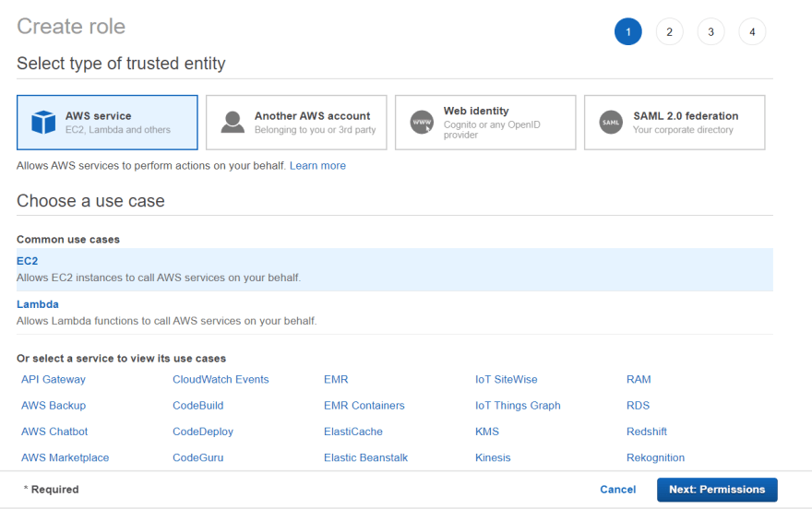The image size is (812, 509).
Task: Click the SAML 2.0 federation icon
Action: click(x=611, y=123)
